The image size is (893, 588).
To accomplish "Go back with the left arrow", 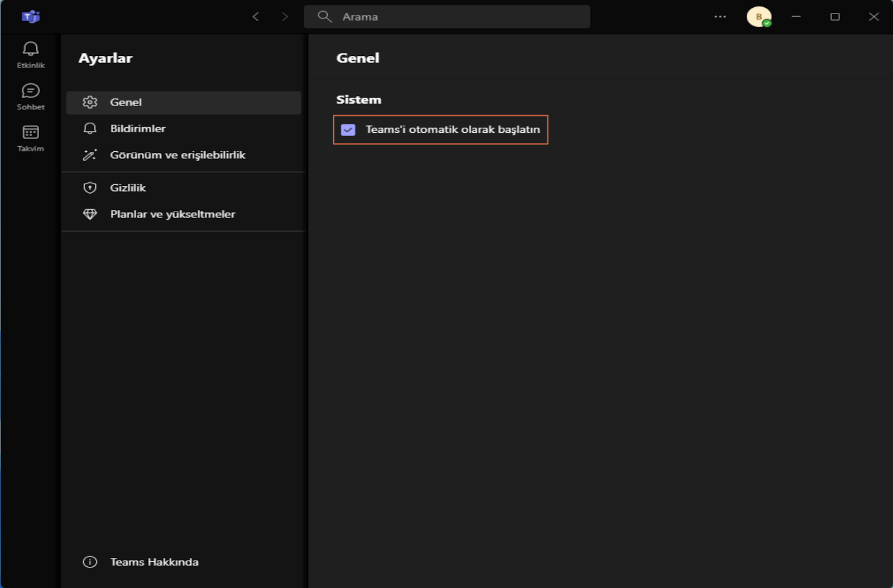I will click(256, 17).
